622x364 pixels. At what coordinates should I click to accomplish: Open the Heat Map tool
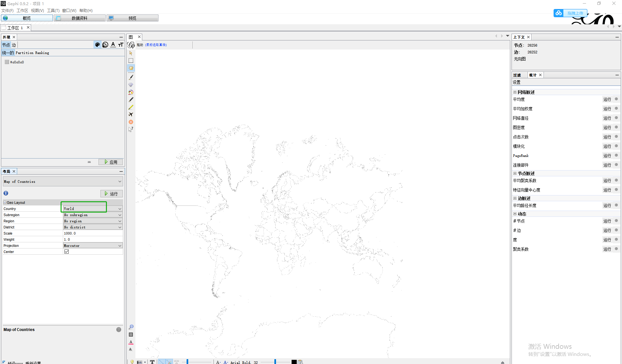tap(131, 92)
